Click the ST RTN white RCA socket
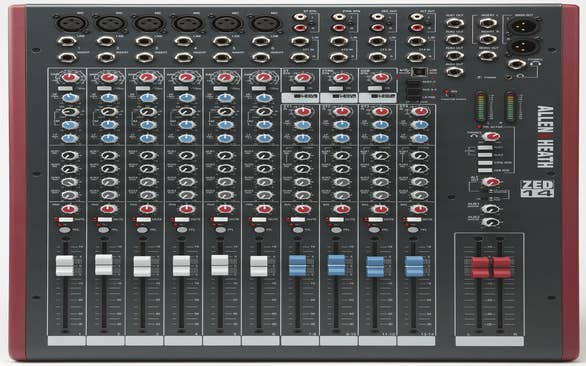The image size is (586, 366). (300, 17)
